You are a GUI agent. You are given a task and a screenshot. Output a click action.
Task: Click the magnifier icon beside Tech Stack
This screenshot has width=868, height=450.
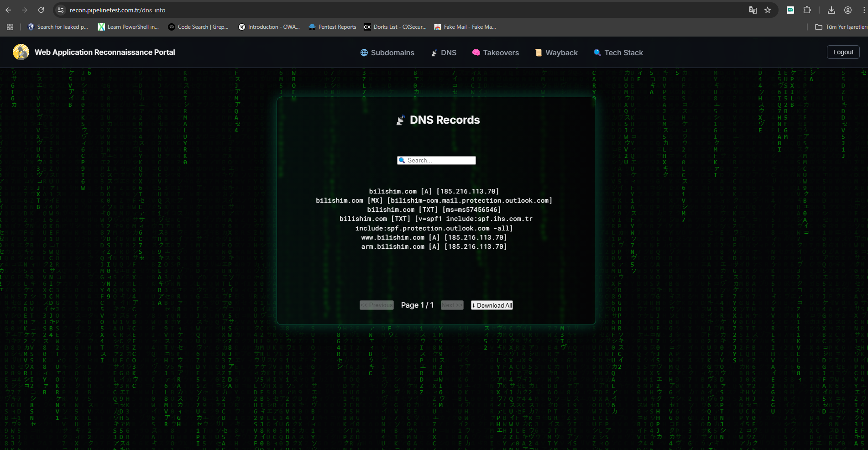tap(597, 52)
